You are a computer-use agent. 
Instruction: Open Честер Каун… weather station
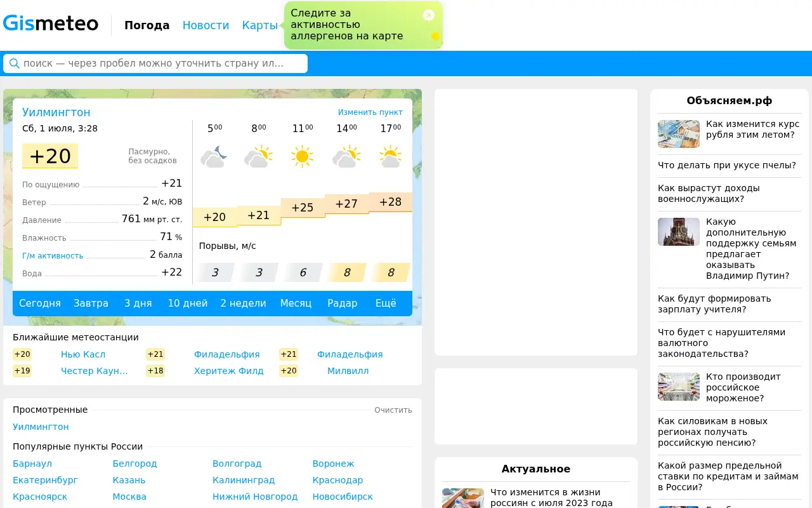coord(95,371)
